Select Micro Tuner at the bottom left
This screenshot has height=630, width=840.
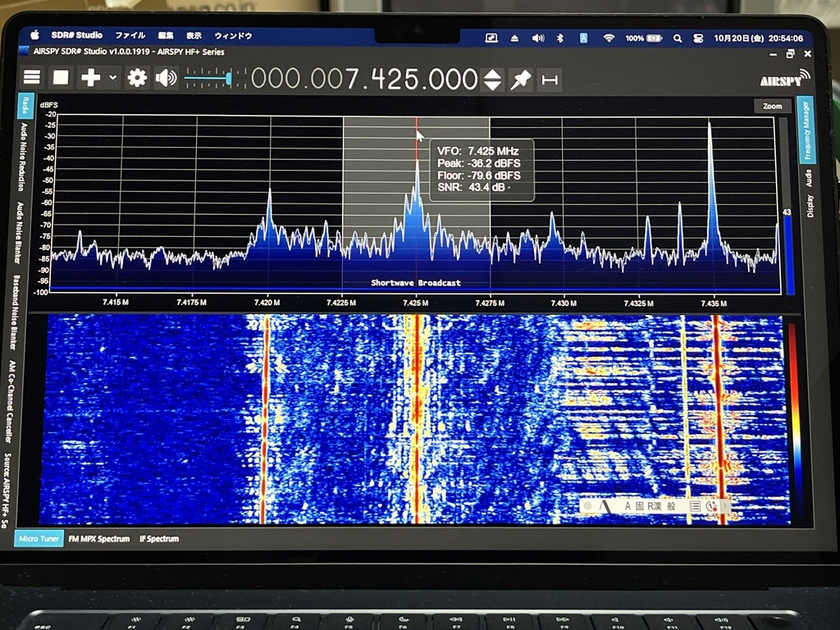[x=38, y=539]
